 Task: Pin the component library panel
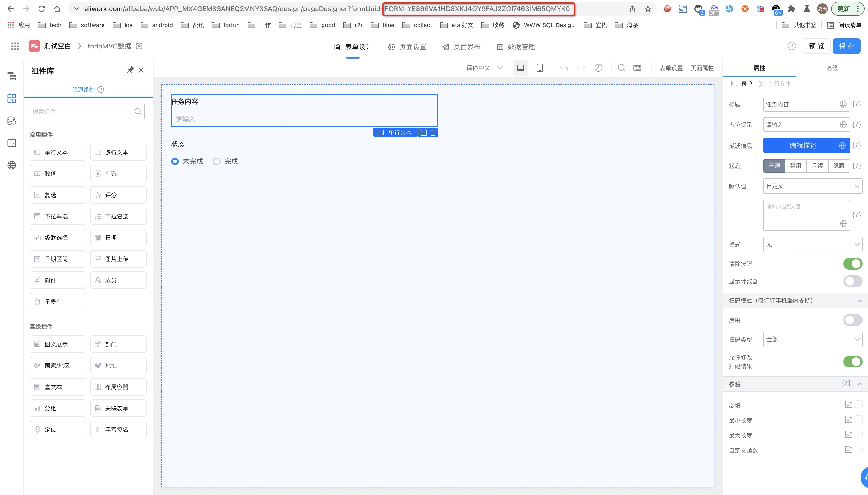point(130,70)
